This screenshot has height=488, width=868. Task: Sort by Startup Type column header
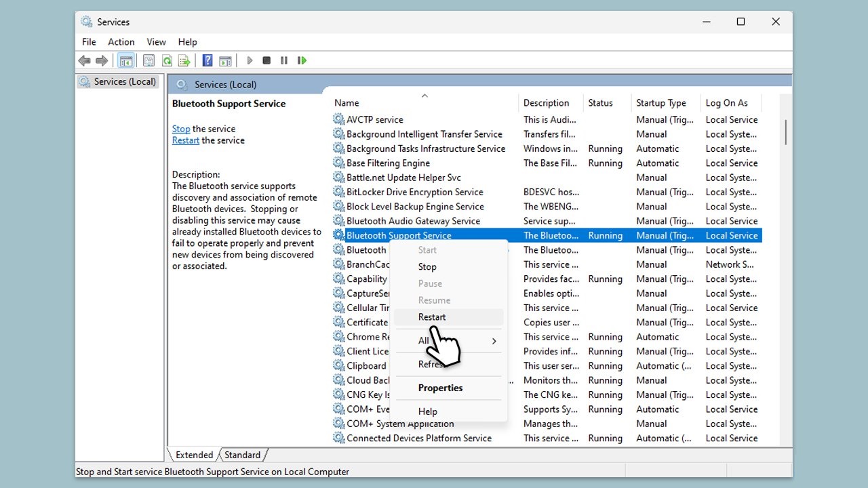(x=660, y=103)
